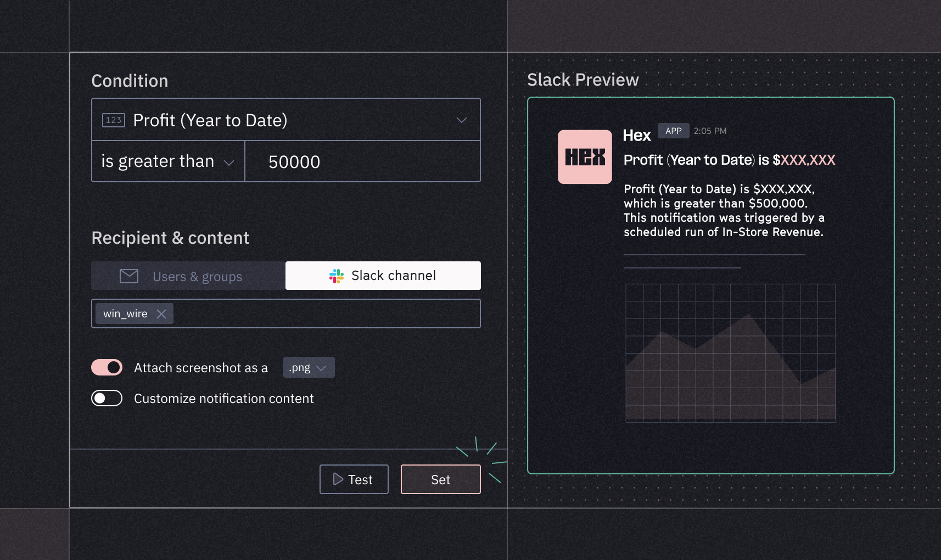Click the Set button to save the alert
The height and width of the screenshot is (560, 941).
(440, 479)
